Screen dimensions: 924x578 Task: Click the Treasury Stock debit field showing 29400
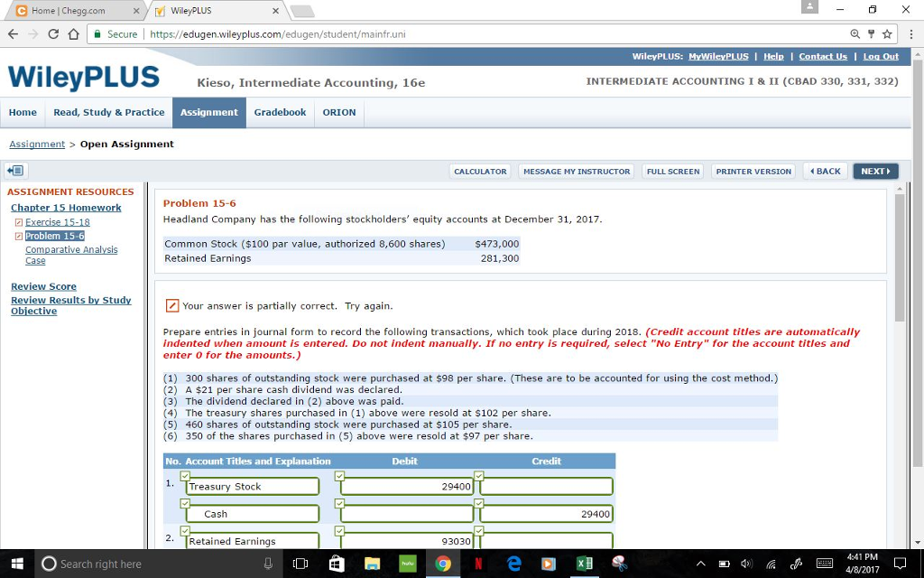pyautogui.click(x=407, y=487)
